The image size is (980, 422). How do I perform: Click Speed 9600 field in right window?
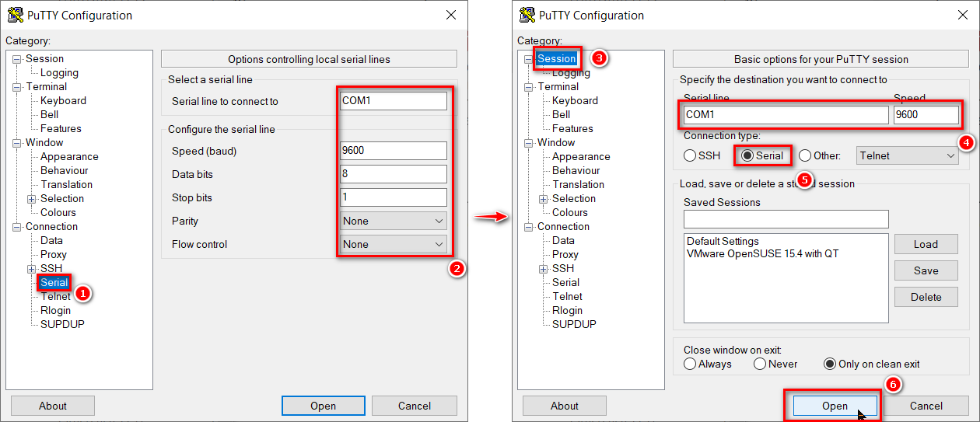[x=926, y=115]
